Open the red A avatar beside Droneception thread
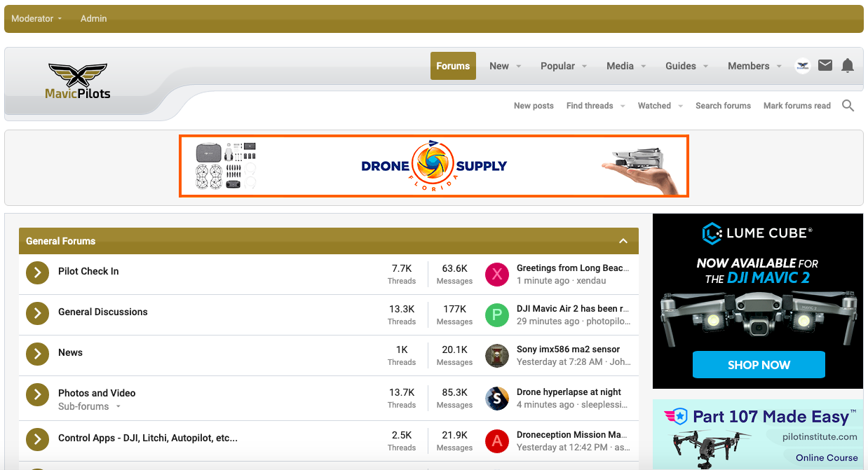Viewport: 868px width, 470px height. 497,441
